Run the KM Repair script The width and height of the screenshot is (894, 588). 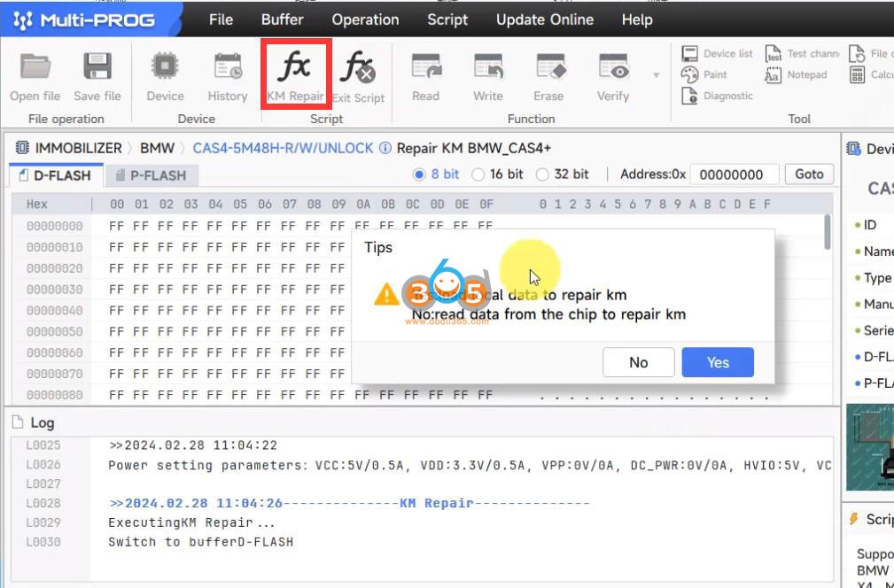click(x=295, y=74)
